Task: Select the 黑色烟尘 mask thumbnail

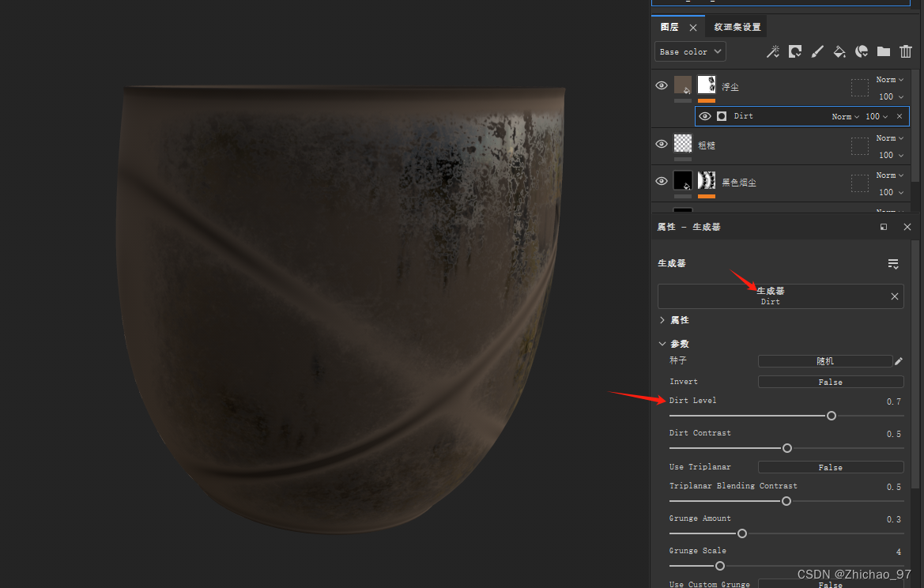Action: coord(707,180)
